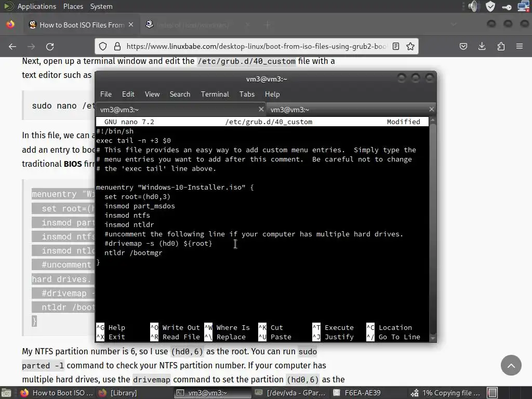Click the scroll-to-top round arrow button
Screen dimensions: 532x399
511,365
